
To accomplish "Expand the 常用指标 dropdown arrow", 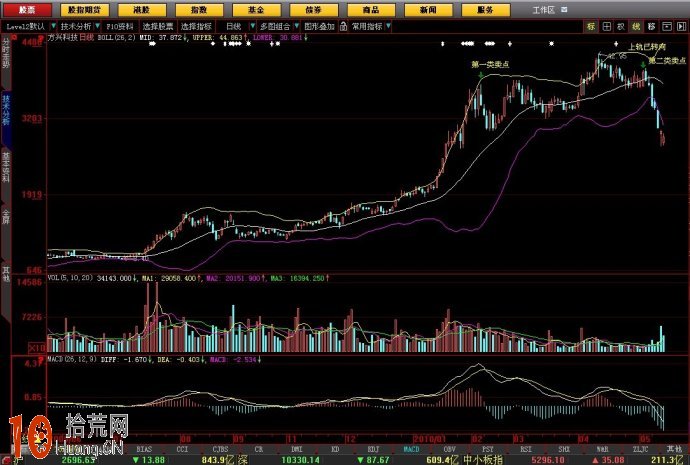I will tap(388, 26).
